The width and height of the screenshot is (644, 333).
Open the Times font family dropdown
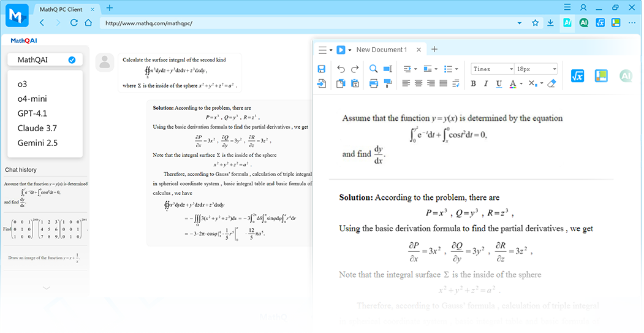(x=493, y=69)
